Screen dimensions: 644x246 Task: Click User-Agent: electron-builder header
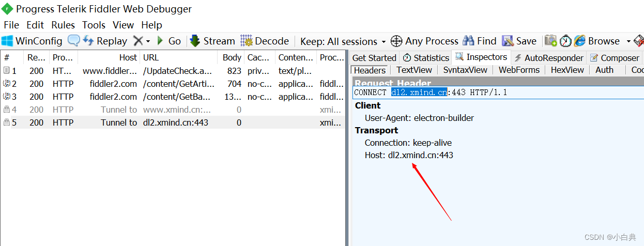pyautogui.click(x=419, y=118)
